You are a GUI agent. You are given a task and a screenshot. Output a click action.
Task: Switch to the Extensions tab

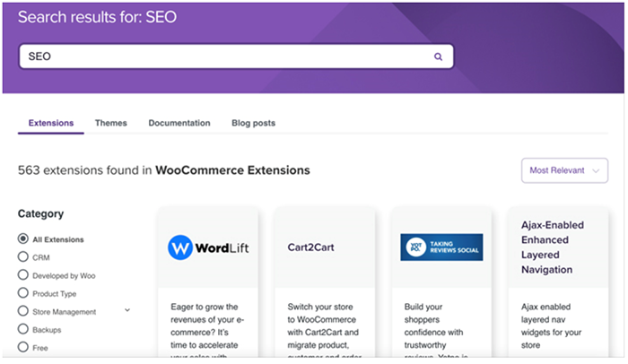pos(51,123)
